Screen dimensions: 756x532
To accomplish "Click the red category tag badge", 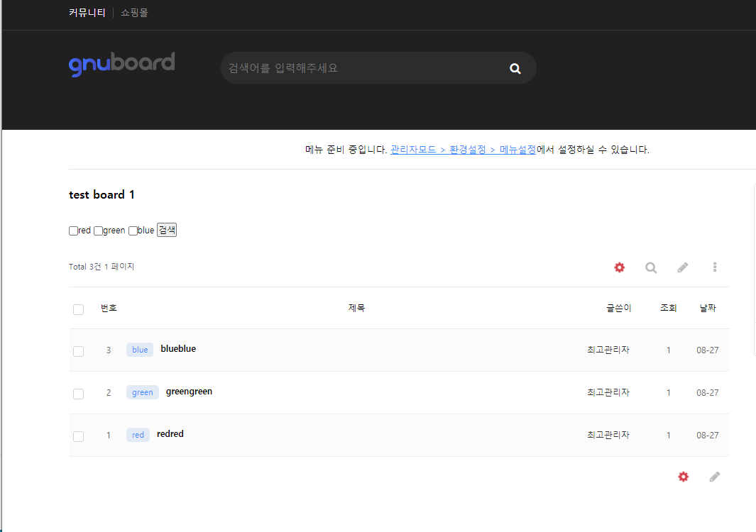I will tap(138, 435).
